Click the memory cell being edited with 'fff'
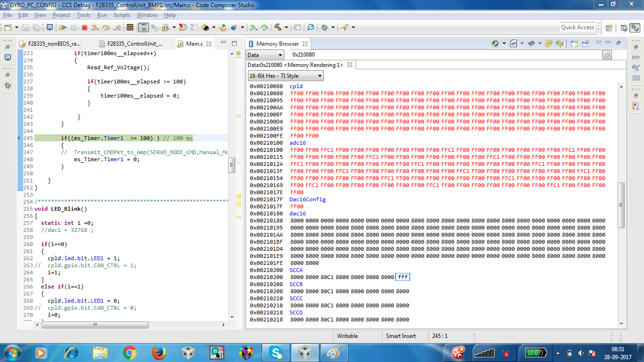 click(x=403, y=277)
